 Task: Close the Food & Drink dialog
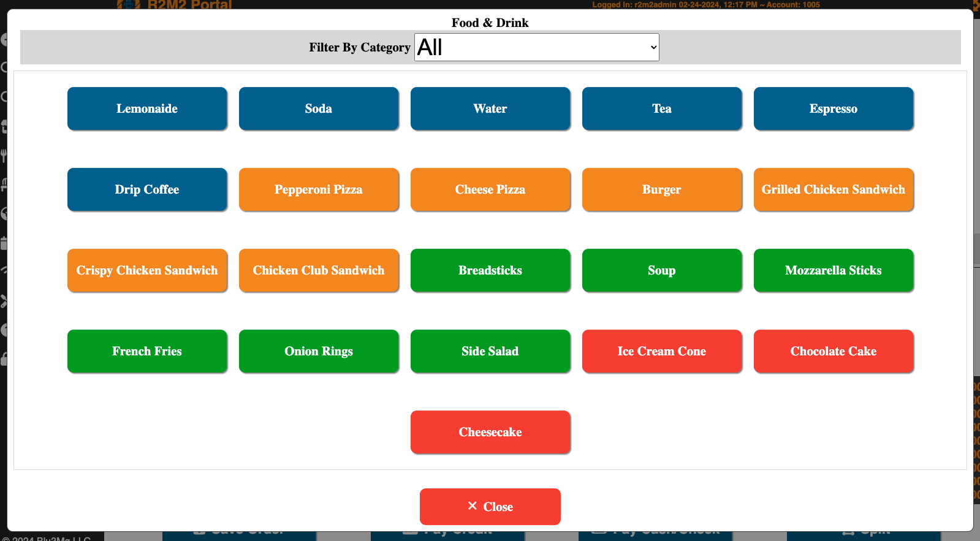(490, 507)
